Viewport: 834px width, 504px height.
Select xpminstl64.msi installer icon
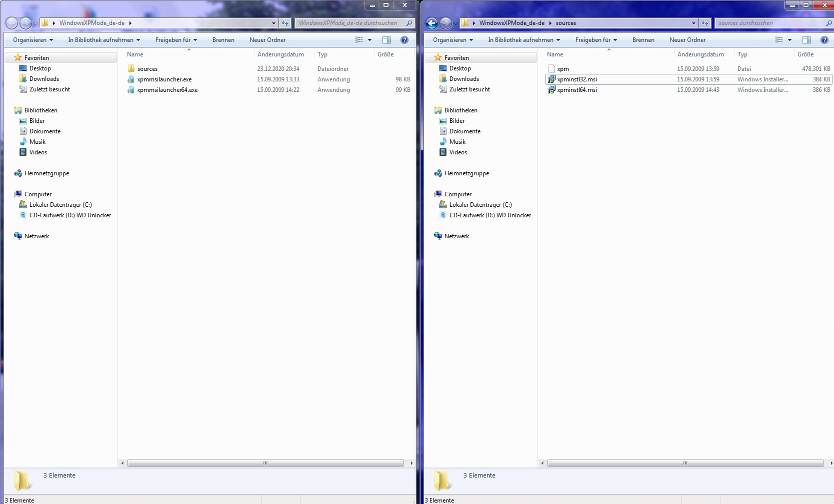pos(551,89)
